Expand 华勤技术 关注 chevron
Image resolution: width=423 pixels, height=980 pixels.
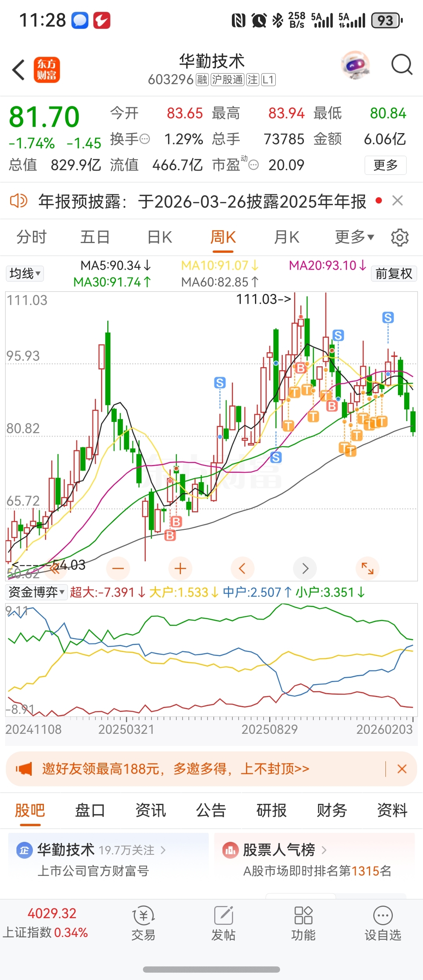163,850
